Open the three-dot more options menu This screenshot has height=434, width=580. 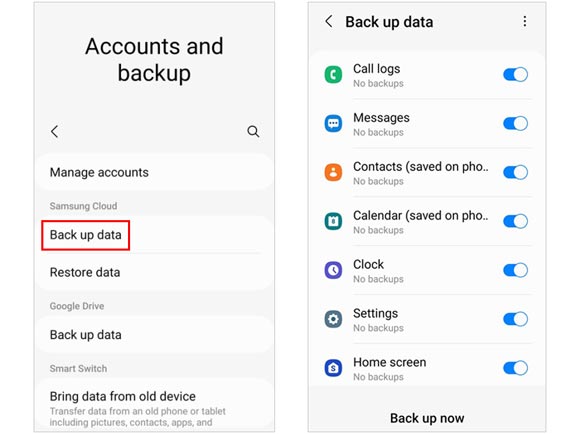pyautogui.click(x=525, y=21)
